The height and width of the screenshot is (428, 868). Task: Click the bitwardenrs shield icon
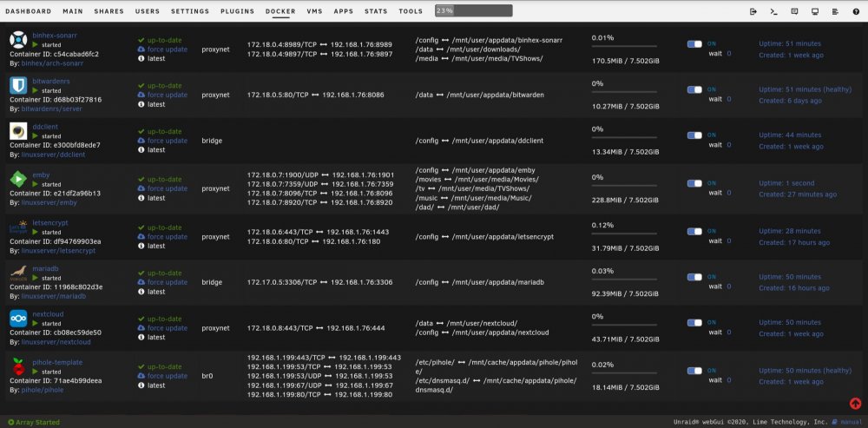[x=18, y=85]
